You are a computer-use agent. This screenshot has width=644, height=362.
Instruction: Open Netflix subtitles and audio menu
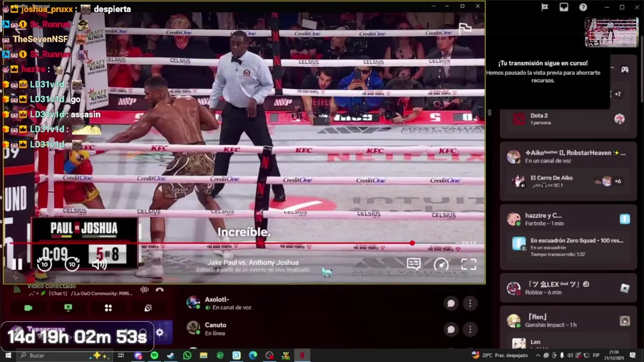[414, 264]
